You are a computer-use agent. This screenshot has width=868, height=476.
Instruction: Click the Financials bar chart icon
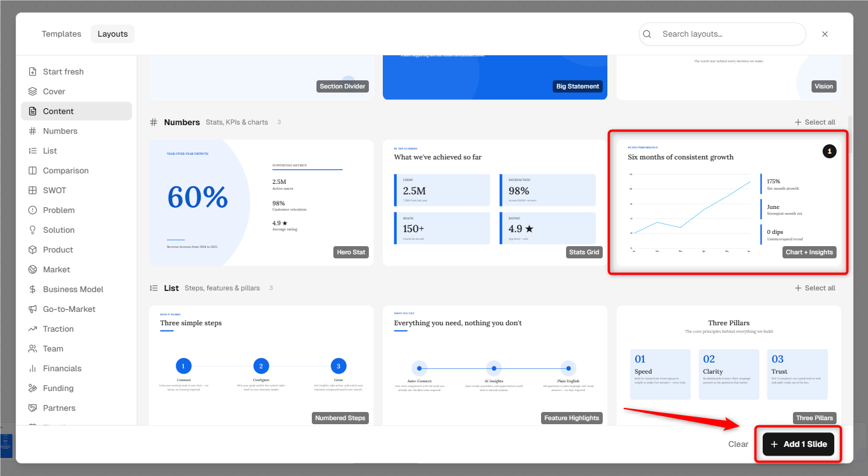[x=33, y=368]
